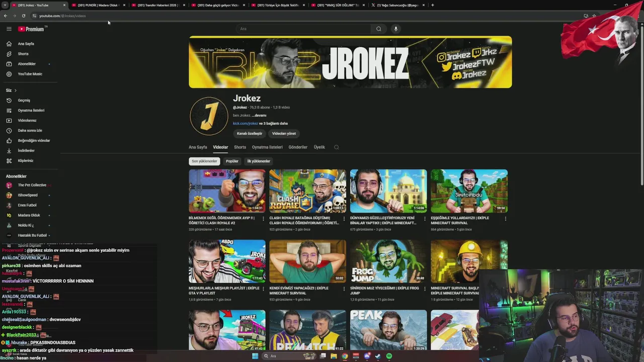This screenshot has height=362, width=644.
Task: Click the Jrokez channel avatar
Action: [209, 116]
